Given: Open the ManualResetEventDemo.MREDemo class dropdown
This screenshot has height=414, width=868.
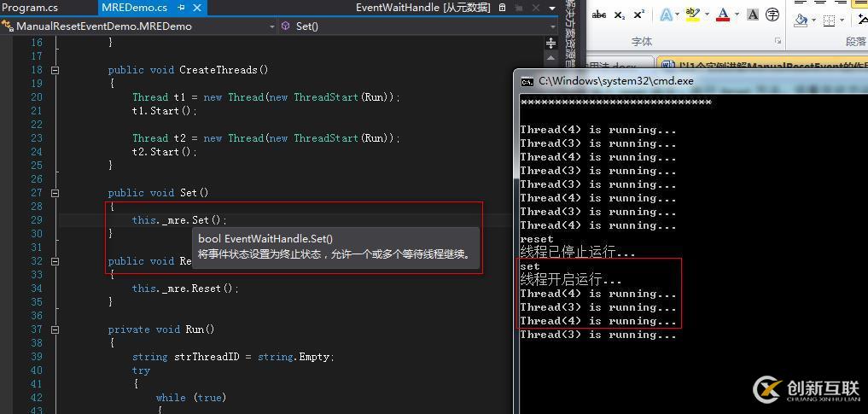Looking at the screenshot, I should 138,26.
